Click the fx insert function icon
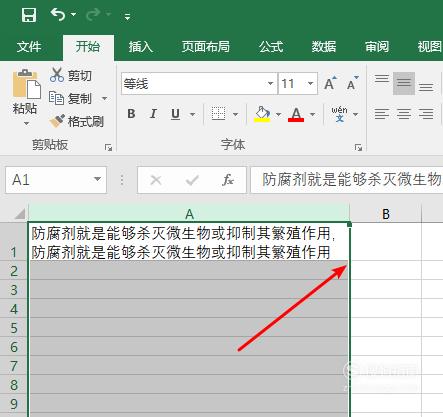The image size is (443, 417). pos(228,180)
